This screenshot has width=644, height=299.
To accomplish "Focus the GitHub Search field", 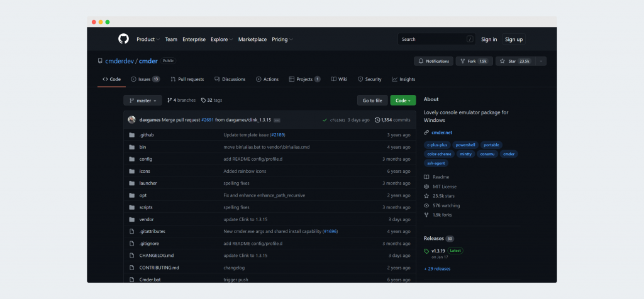I will coord(436,40).
